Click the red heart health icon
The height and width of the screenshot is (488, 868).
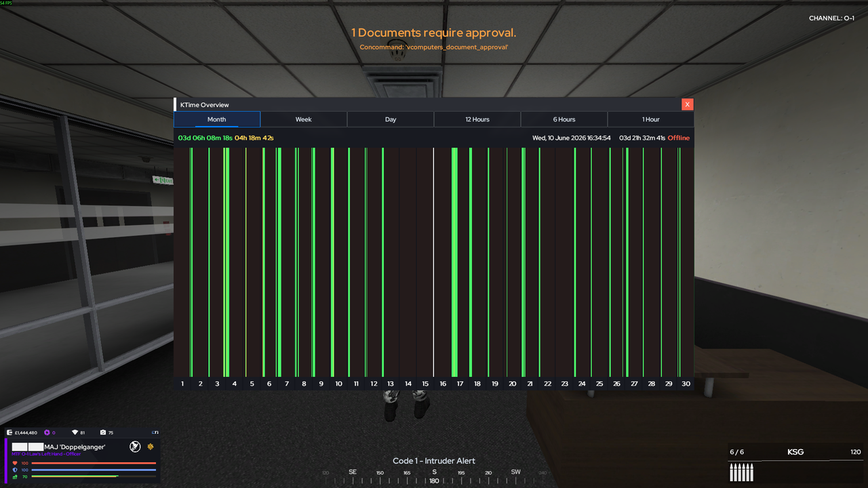pos(16,463)
